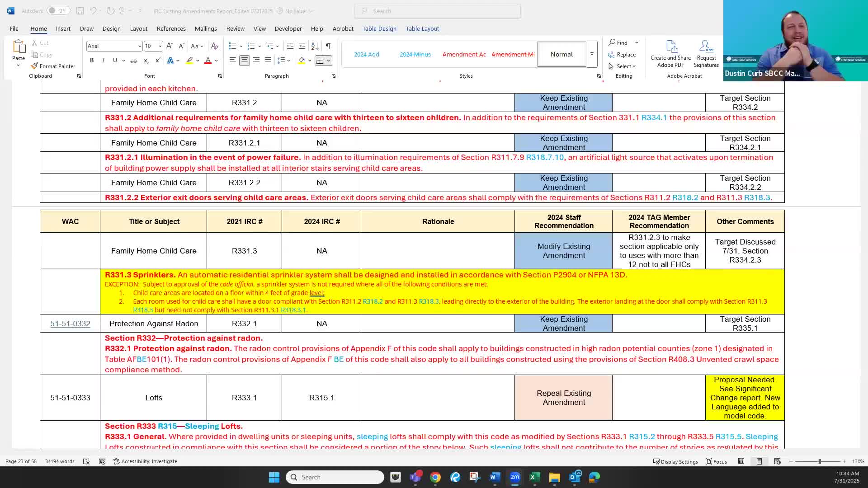This screenshot has height=488, width=868.
Task: Open the References tab
Action: coord(171,28)
